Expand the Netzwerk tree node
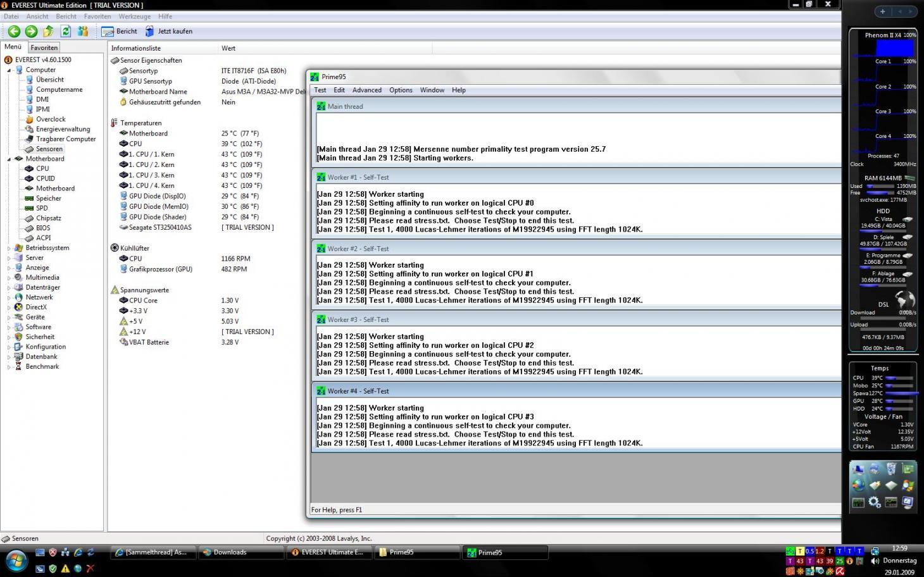This screenshot has width=924, height=577. click(x=9, y=297)
